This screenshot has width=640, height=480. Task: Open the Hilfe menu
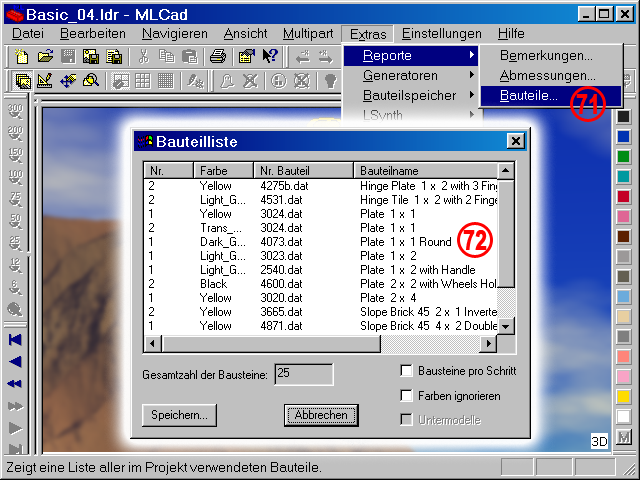(x=511, y=33)
